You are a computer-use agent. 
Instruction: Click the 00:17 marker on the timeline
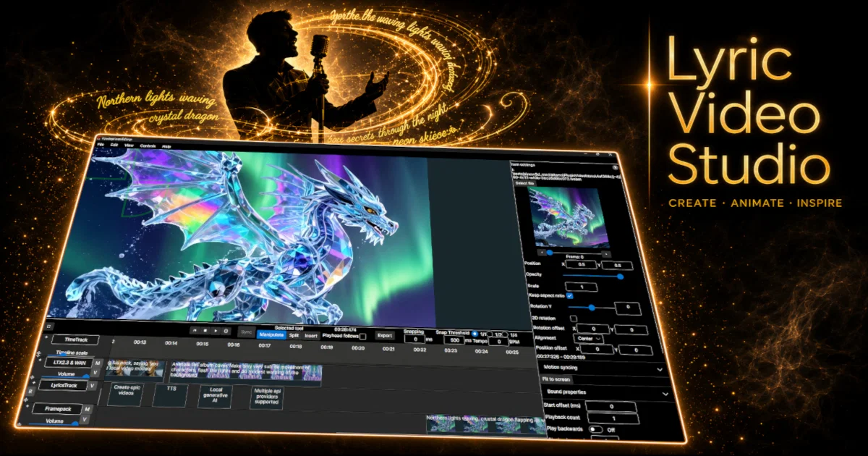point(264,345)
